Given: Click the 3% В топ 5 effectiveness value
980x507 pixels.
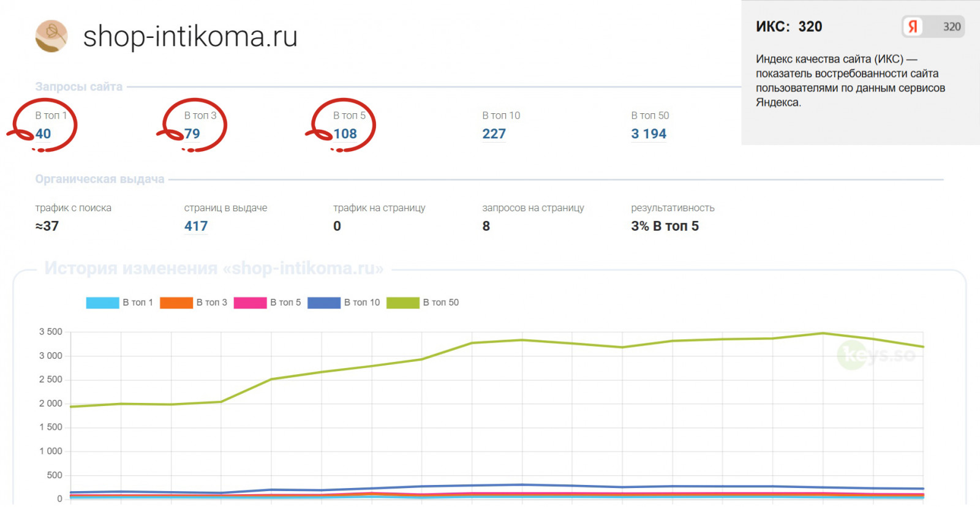Looking at the screenshot, I should click(x=665, y=226).
